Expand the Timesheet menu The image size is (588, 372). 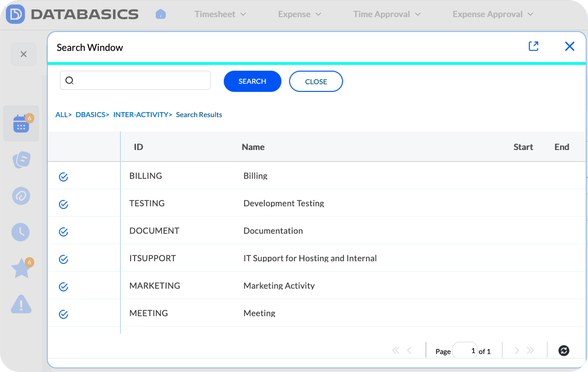[x=220, y=14]
